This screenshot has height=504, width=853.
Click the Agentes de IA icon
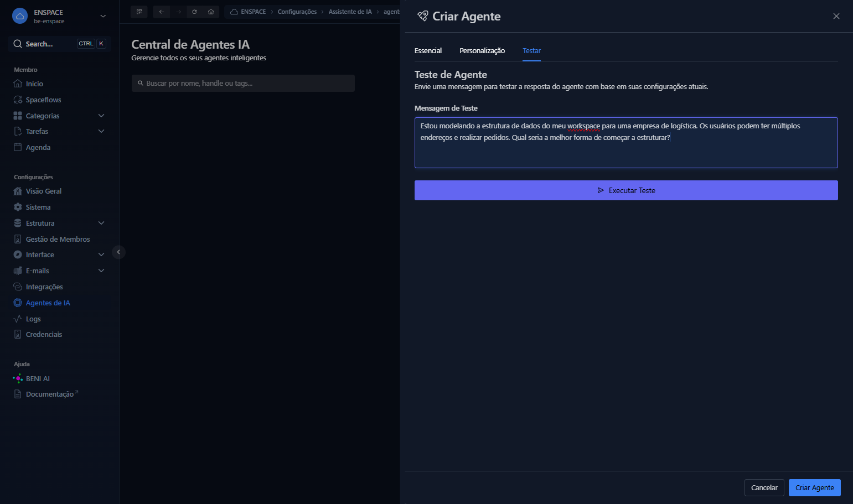tap(18, 303)
